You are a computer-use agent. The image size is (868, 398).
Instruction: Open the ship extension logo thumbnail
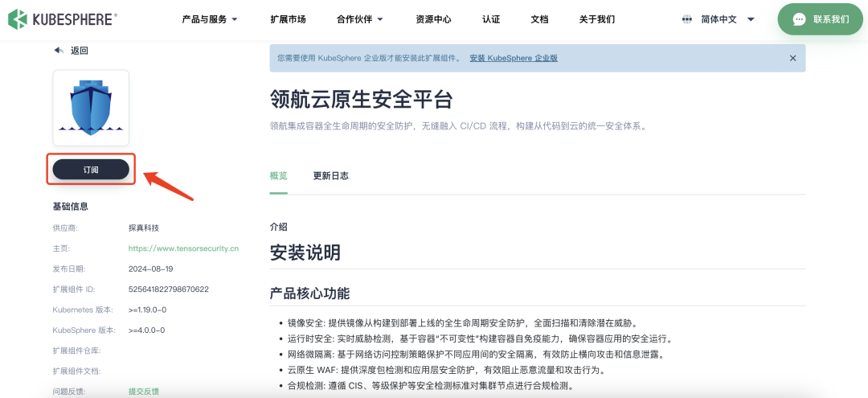(91, 108)
